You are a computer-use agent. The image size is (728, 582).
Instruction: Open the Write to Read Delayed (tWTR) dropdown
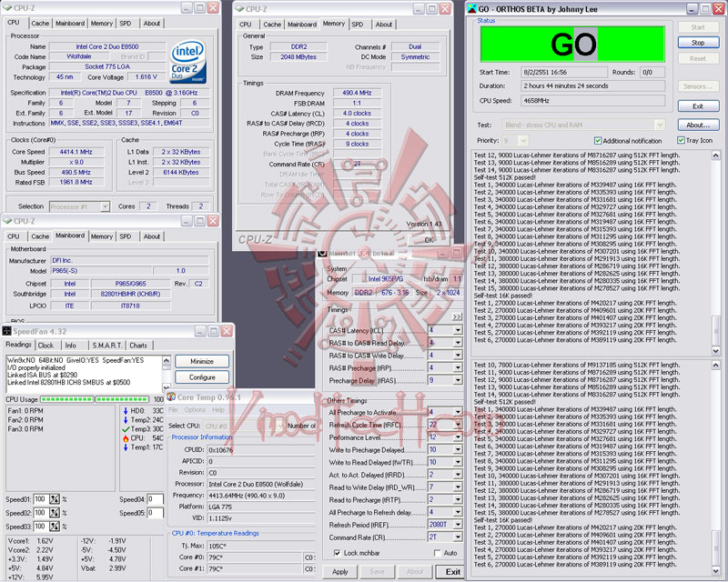tap(458, 462)
